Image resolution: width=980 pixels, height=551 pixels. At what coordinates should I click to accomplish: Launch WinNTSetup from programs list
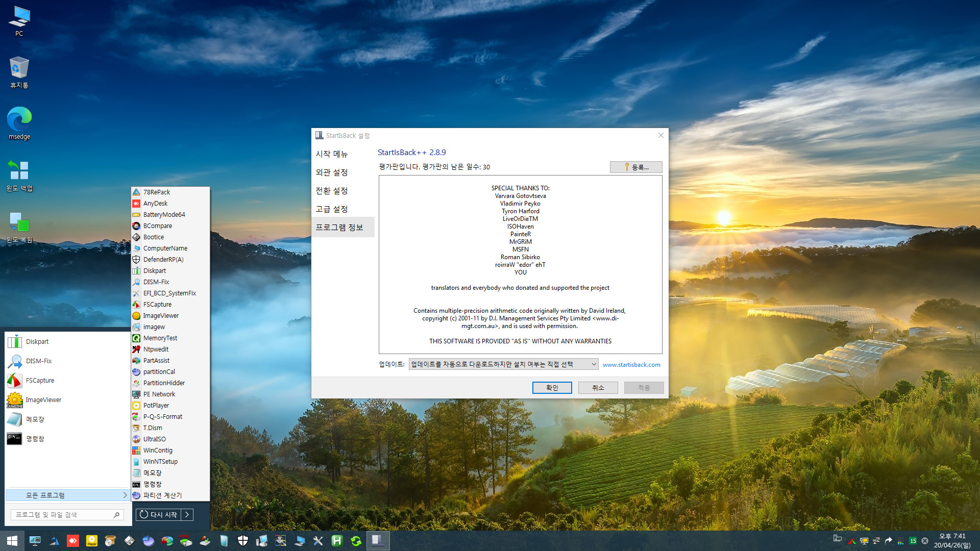pos(170,462)
